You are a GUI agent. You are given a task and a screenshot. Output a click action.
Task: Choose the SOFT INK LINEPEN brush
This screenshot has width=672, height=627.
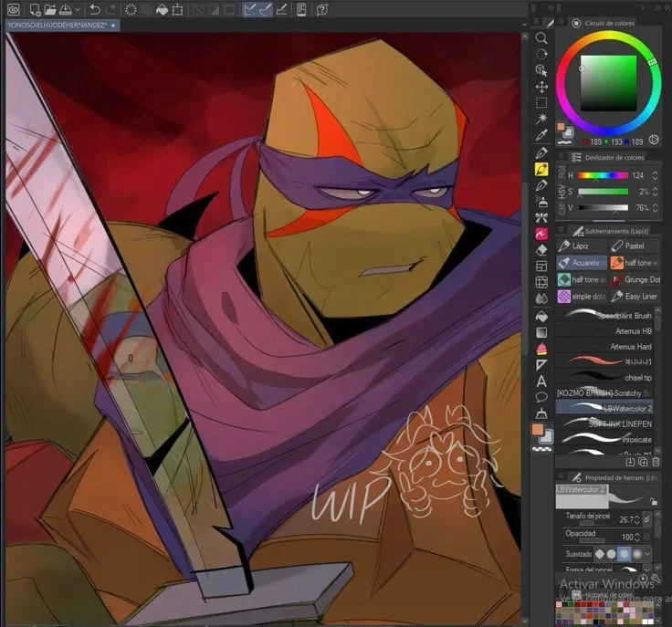pyautogui.click(x=604, y=423)
